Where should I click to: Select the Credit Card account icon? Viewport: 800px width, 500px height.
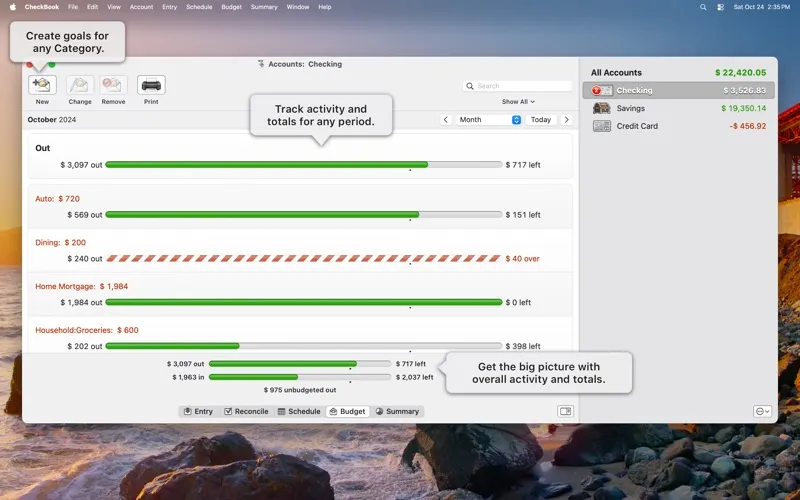pos(602,126)
